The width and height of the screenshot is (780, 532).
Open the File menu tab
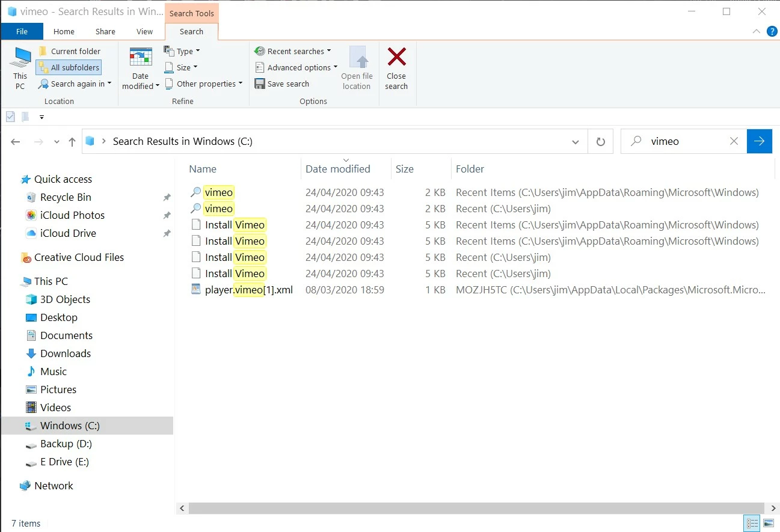click(22, 31)
